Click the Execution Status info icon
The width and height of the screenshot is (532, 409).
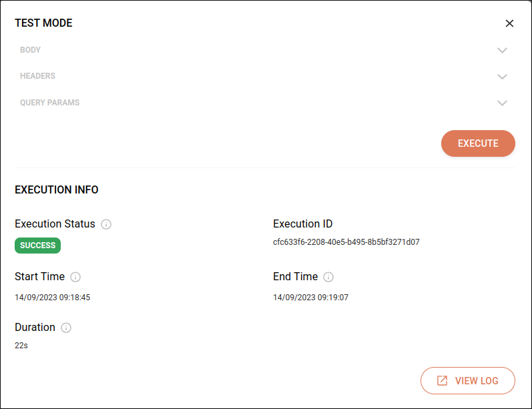[x=106, y=224]
